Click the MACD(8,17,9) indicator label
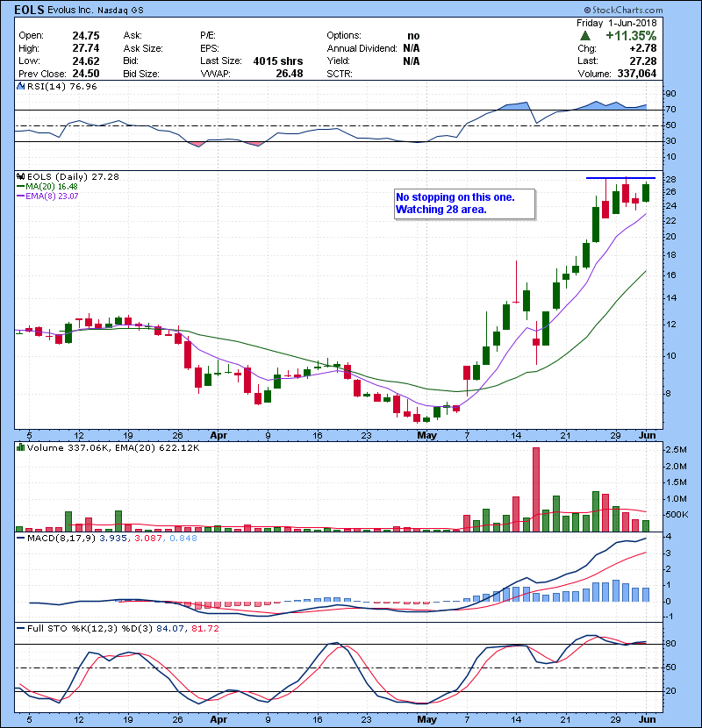 coord(61,539)
